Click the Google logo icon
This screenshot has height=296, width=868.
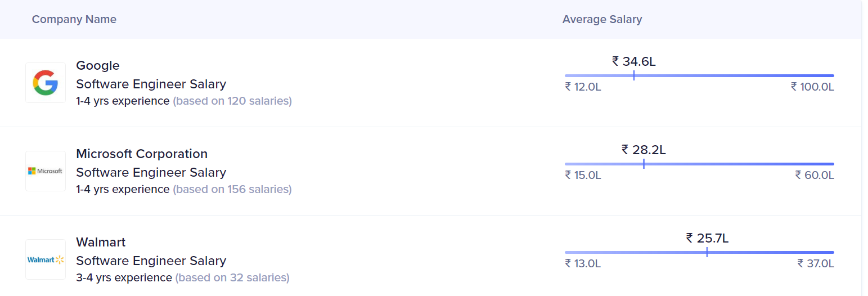pos(46,83)
